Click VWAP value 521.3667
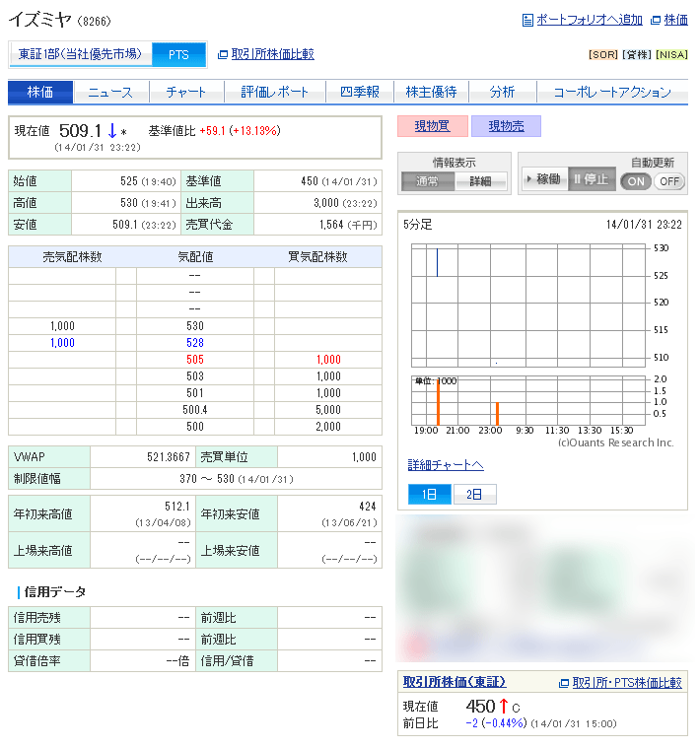Image resolution: width=700 pixels, height=748 pixels. click(169, 457)
